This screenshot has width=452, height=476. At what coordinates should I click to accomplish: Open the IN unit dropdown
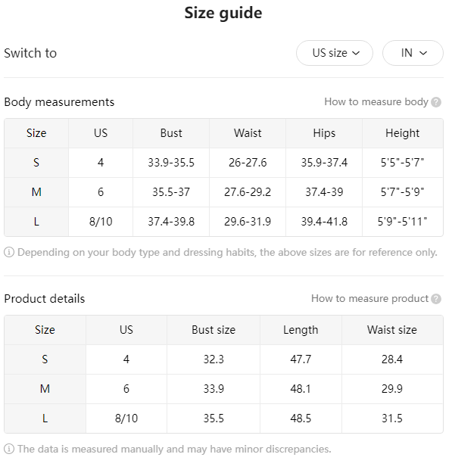(413, 53)
